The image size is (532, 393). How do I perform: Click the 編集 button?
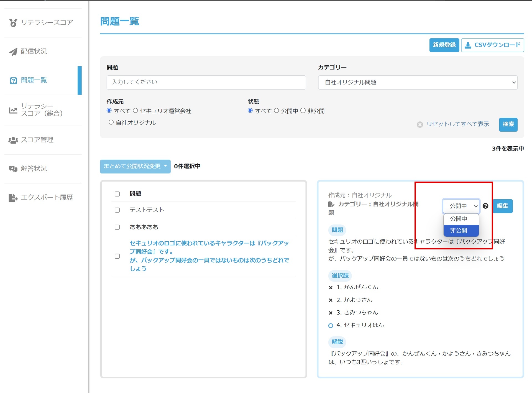[503, 206]
